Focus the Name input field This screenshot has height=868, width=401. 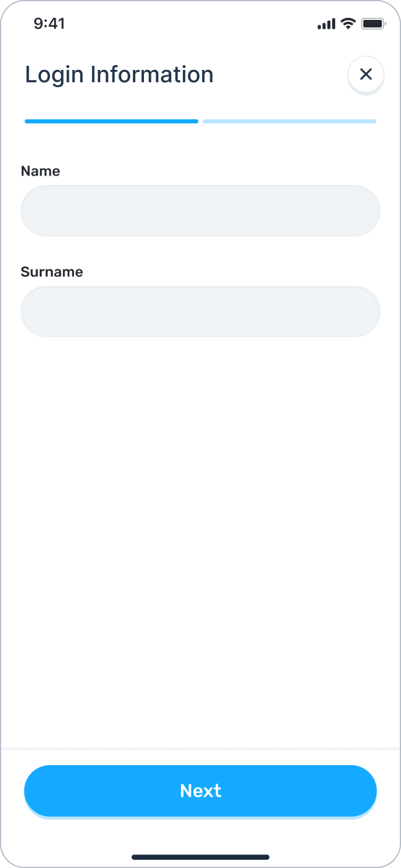[200, 211]
